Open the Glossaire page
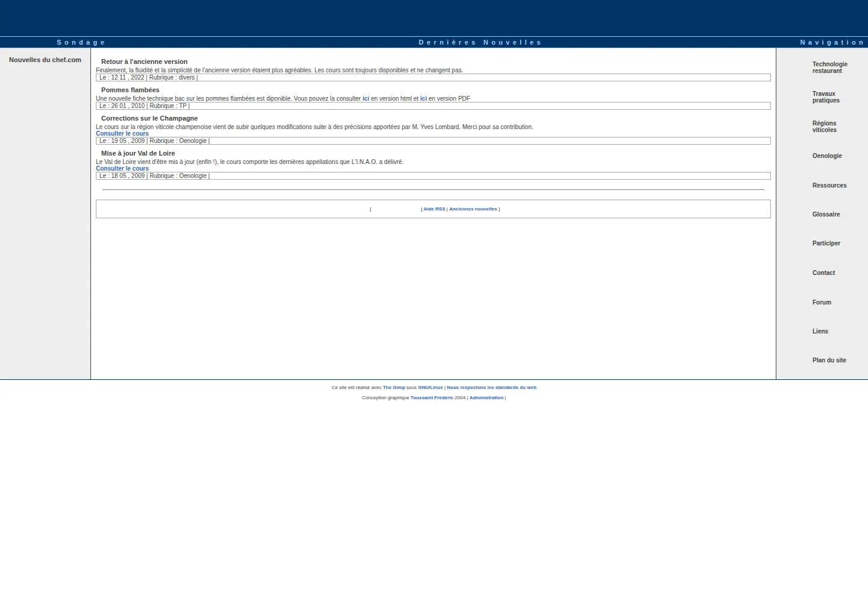This screenshot has width=868, height=603. (826, 215)
